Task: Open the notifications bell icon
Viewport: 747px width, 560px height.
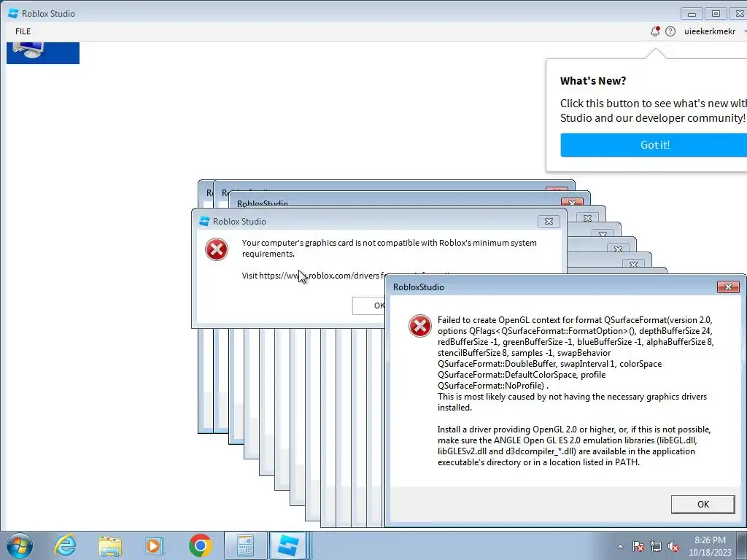Action: point(655,31)
